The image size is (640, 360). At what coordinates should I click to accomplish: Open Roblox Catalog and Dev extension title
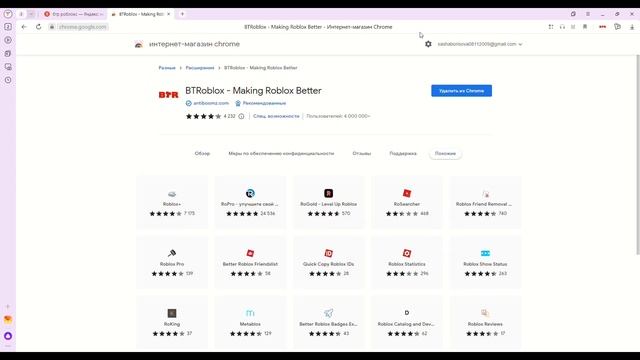coord(406,324)
